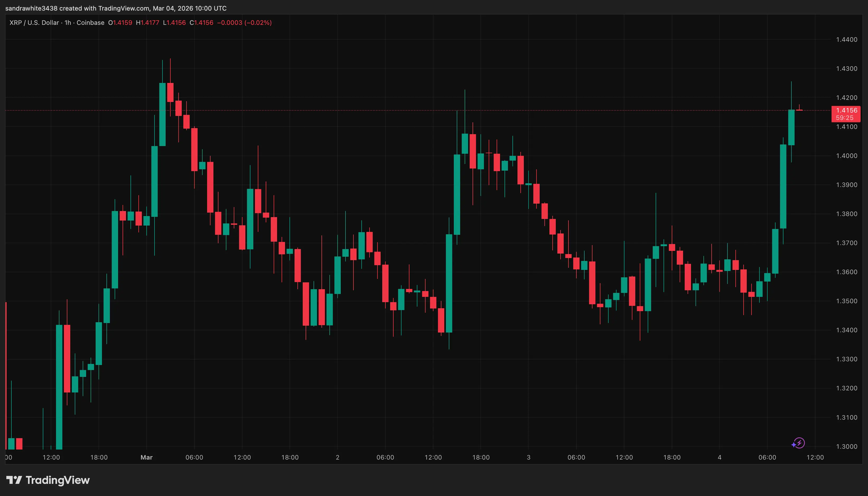Click the day 3 label on time axis
Viewport: 868px width, 496px height.
[x=528, y=457]
